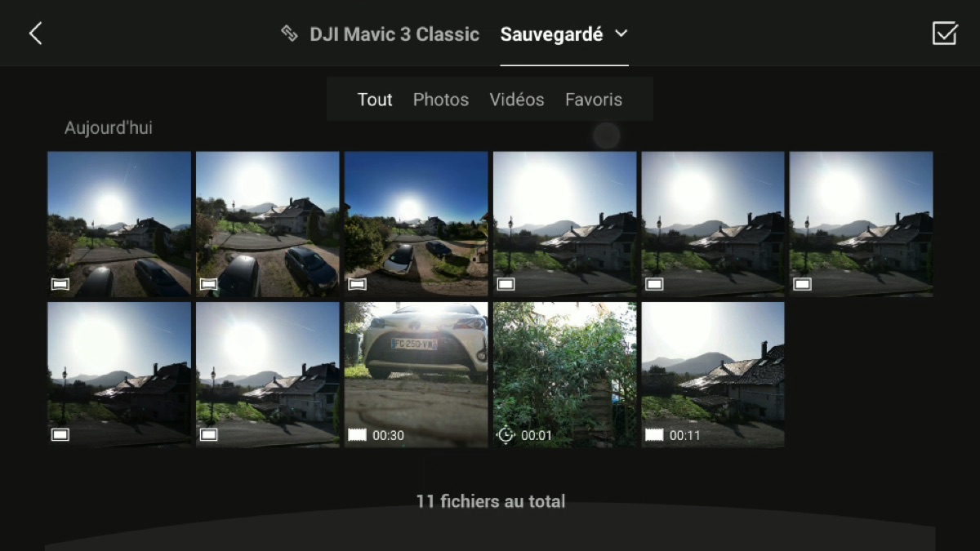The width and height of the screenshot is (980, 551).
Task: Open the 00:30 video of the white car
Action: click(416, 375)
